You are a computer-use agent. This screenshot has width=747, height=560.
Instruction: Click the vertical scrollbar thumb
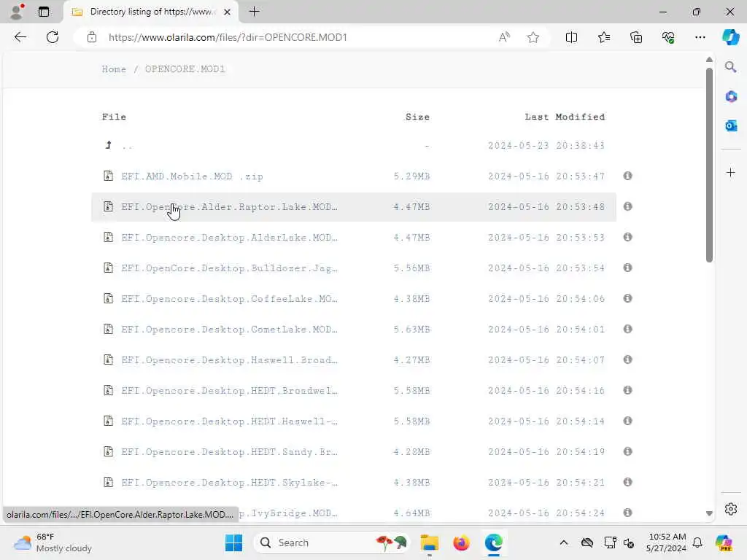[709, 165]
